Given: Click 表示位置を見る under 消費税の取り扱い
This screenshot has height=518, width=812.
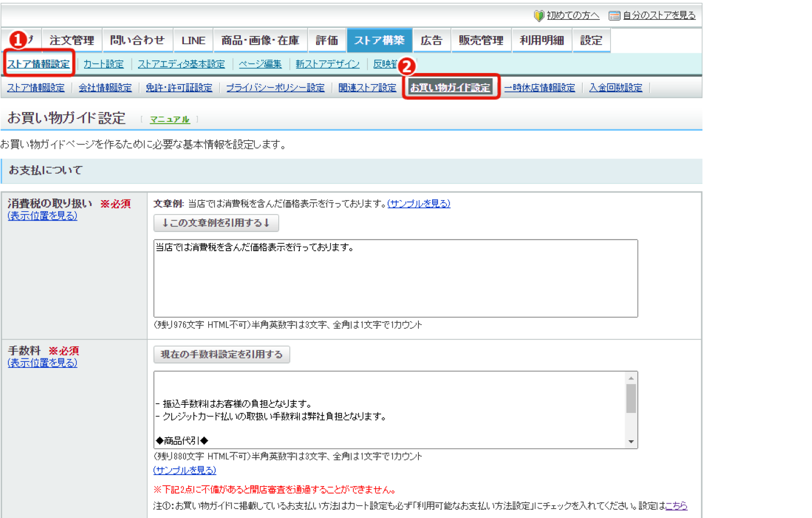Looking at the screenshot, I should pyautogui.click(x=42, y=216).
